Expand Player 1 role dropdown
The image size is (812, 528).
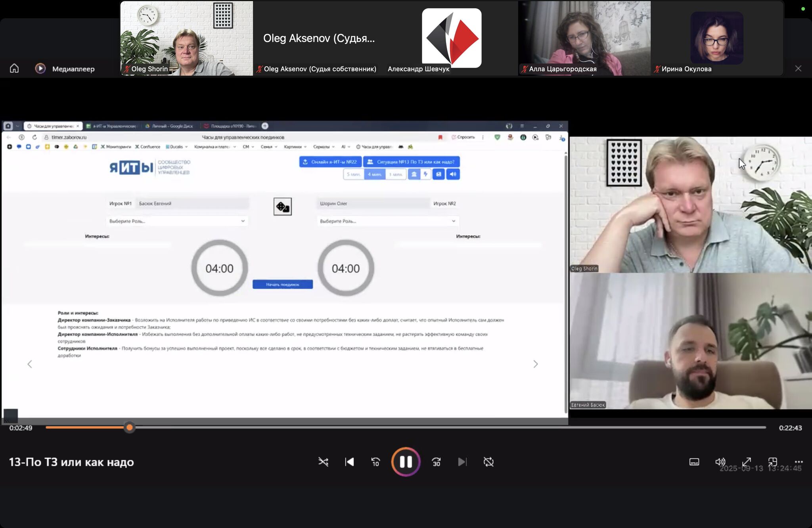(177, 221)
